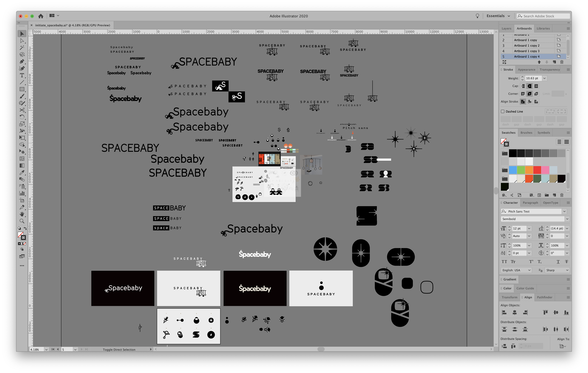
Task: Click next artboard navigation arrow
Action: (82, 349)
